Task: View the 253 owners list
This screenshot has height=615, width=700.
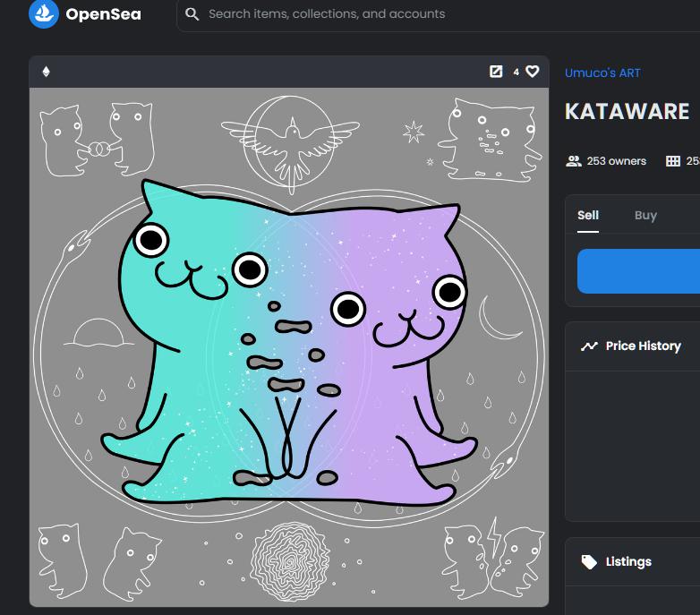Action: (x=616, y=161)
